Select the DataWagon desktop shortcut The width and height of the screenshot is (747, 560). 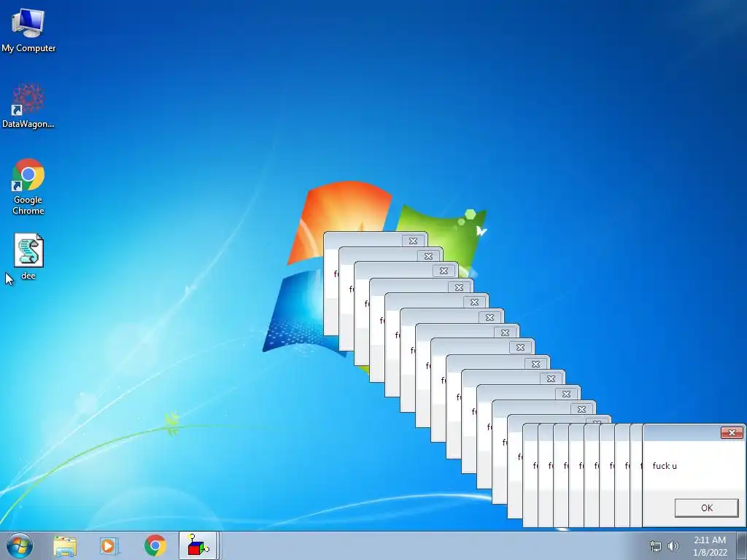(x=28, y=106)
